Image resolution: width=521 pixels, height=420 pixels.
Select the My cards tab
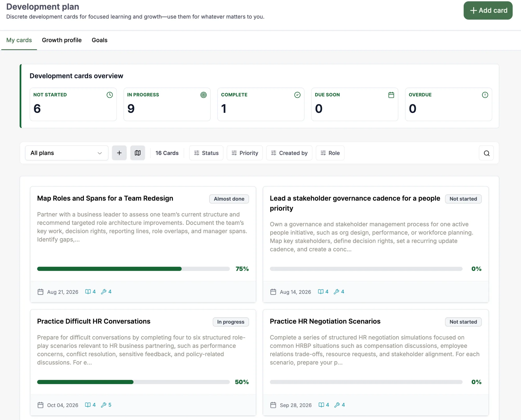19,40
